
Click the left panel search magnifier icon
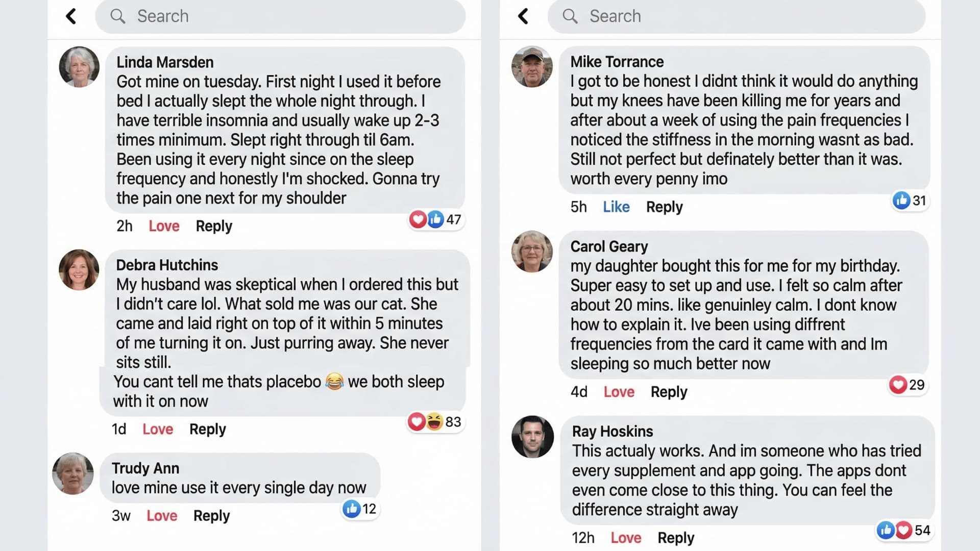118,16
